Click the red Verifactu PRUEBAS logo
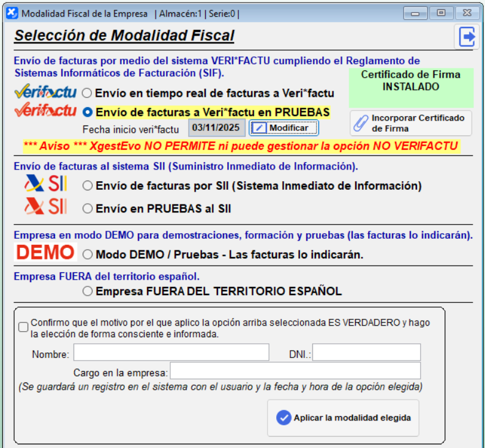The width and height of the screenshot is (485, 448). [45, 110]
